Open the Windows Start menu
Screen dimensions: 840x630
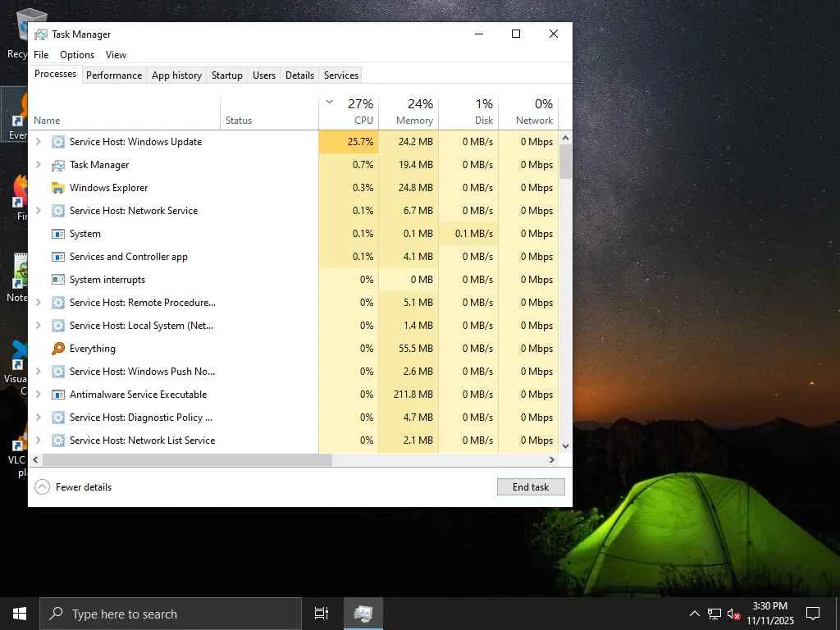pyautogui.click(x=20, y=614)
